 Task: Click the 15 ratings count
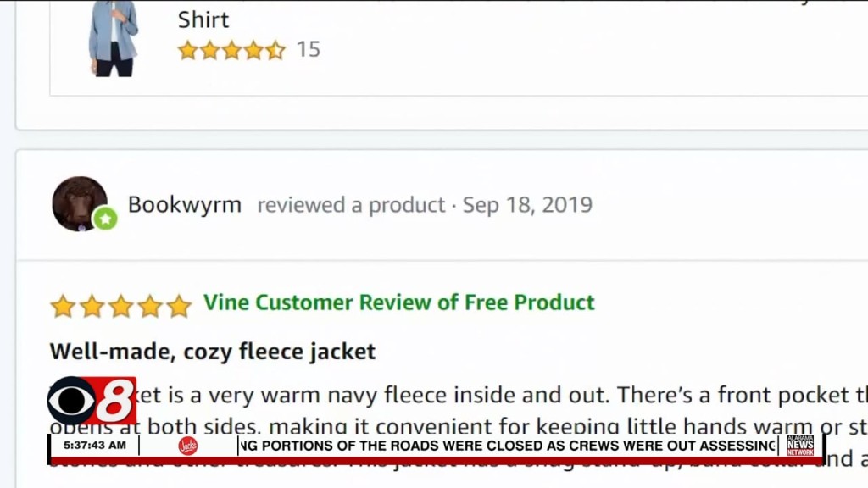[309, 49]
